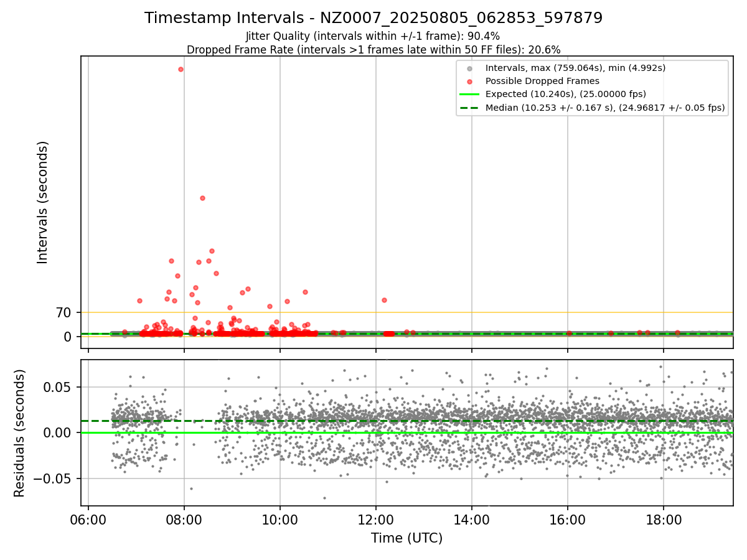Click the '0' tick label on the intervals axis
The height and width of the screenshot is (560, 747).
coord(68,337)
